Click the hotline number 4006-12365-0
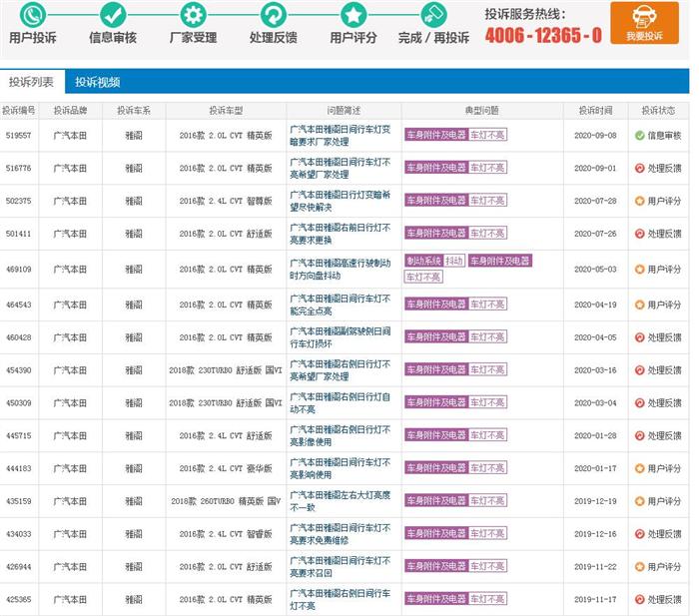699x616 pixels. click(543, 35)
